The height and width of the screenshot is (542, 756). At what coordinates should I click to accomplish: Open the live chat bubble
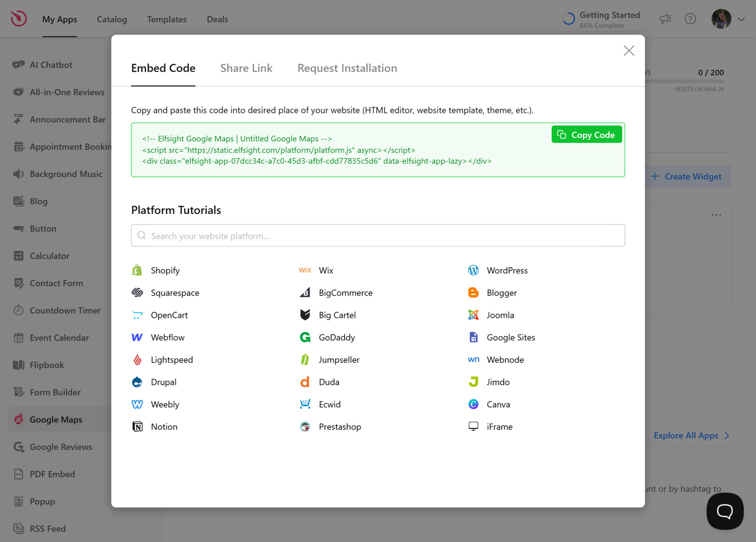pos(725,511)
